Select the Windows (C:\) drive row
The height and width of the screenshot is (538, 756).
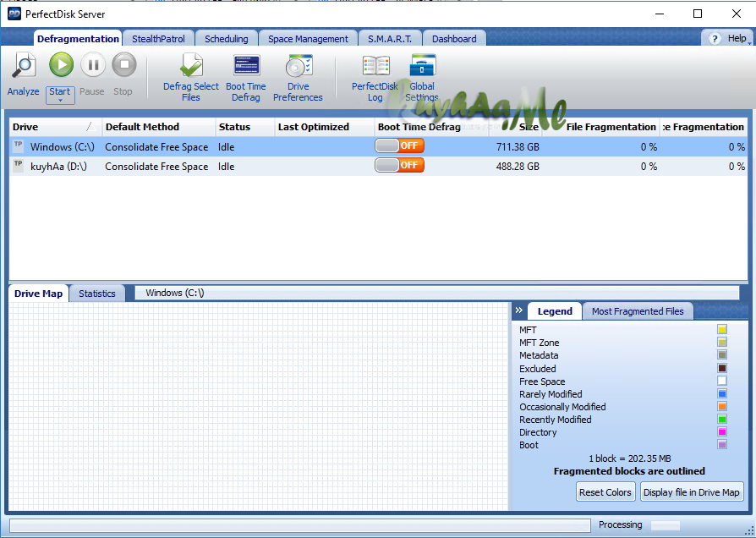click(379, 146)
